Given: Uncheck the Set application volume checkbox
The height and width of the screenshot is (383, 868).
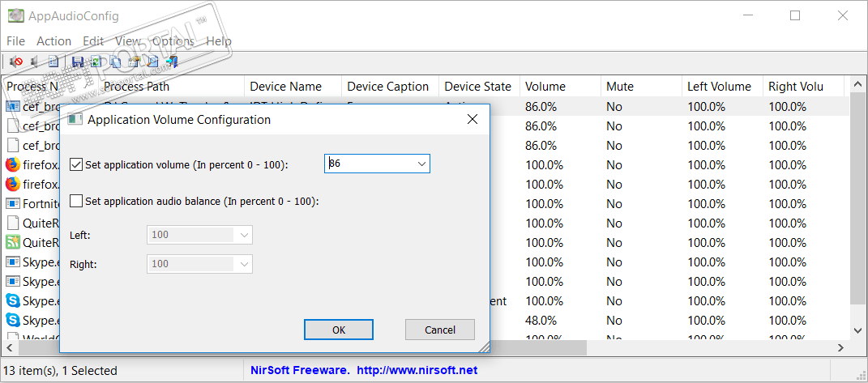Looking at the screenshot, I should 77,164.
